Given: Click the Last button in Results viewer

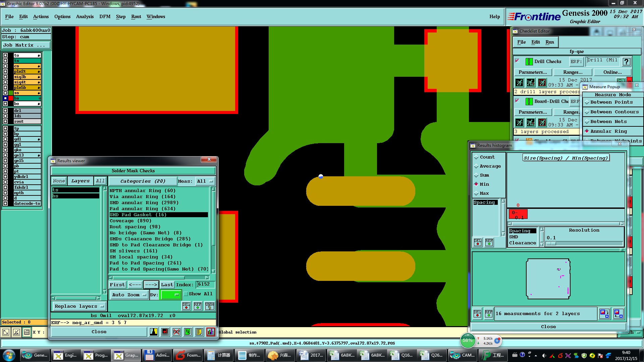Looking at the screenshot, I should coord(167,285).
